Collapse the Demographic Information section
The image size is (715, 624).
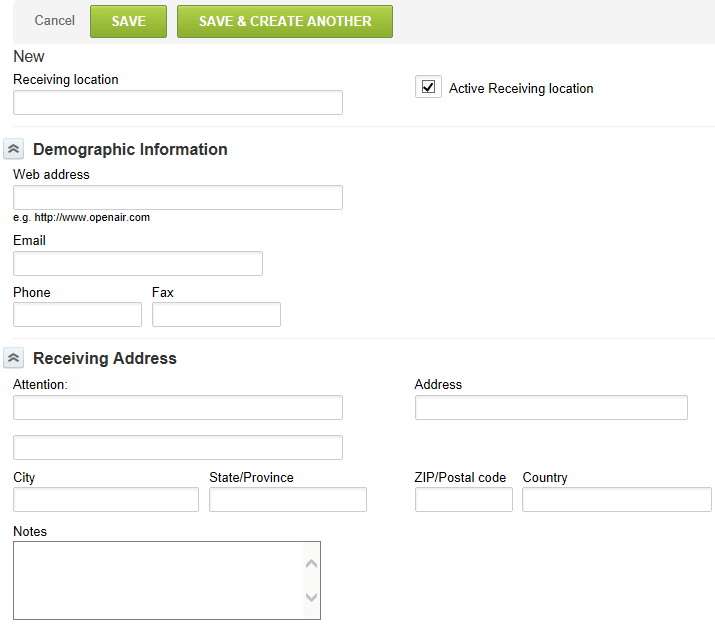14,149
